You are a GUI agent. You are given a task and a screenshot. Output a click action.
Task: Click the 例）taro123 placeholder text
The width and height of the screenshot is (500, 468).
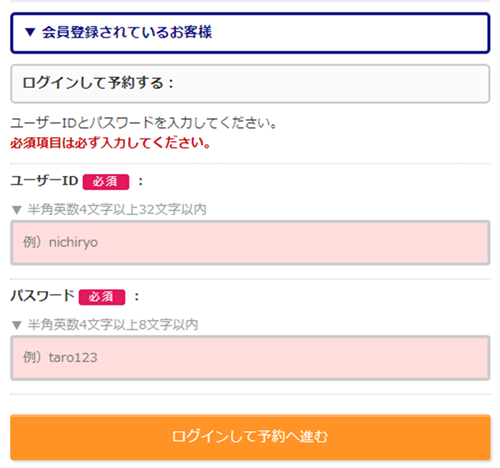[60, 358]
